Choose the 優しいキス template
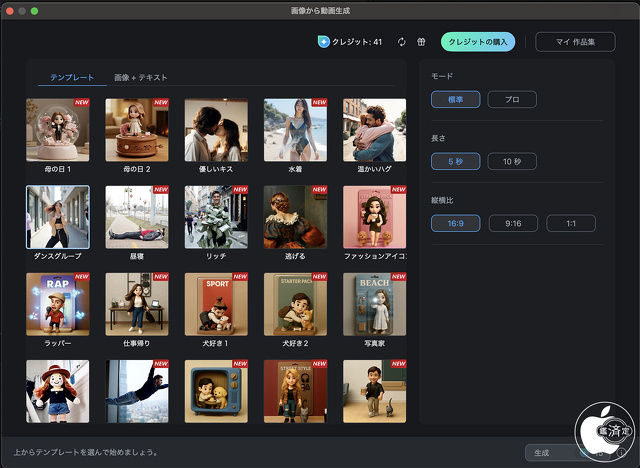This screenshot has width=640, height=468. coord(216,129)
